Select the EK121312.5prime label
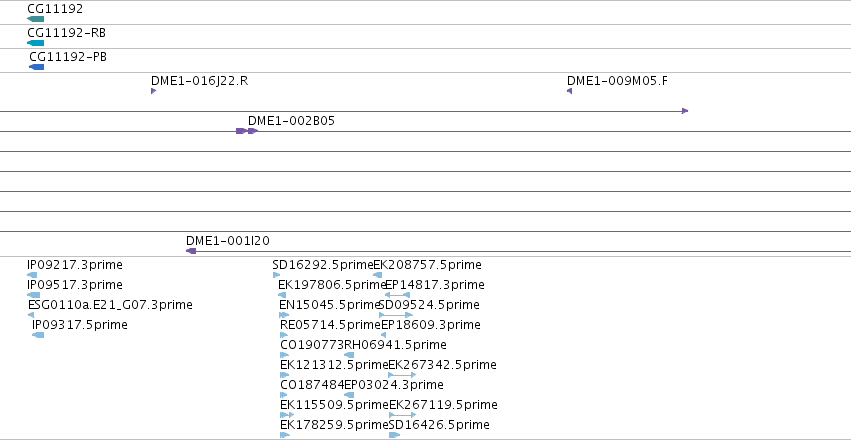 click(334, 365)
